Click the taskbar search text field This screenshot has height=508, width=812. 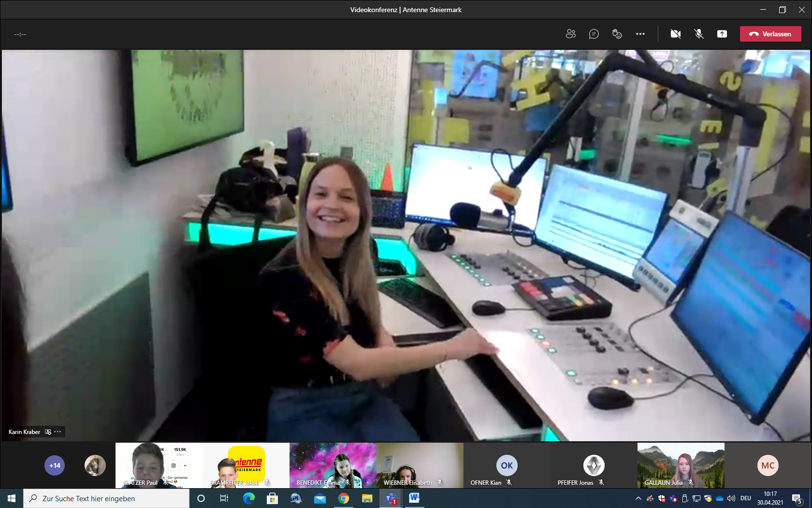pos(106,498)
